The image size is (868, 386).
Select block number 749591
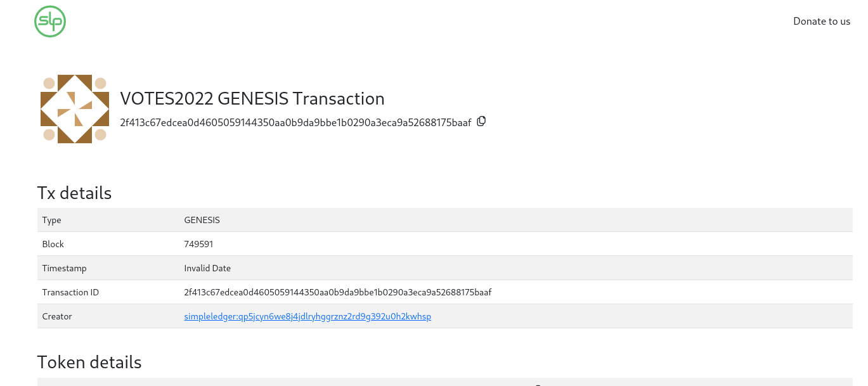click(x=198, y=244)
